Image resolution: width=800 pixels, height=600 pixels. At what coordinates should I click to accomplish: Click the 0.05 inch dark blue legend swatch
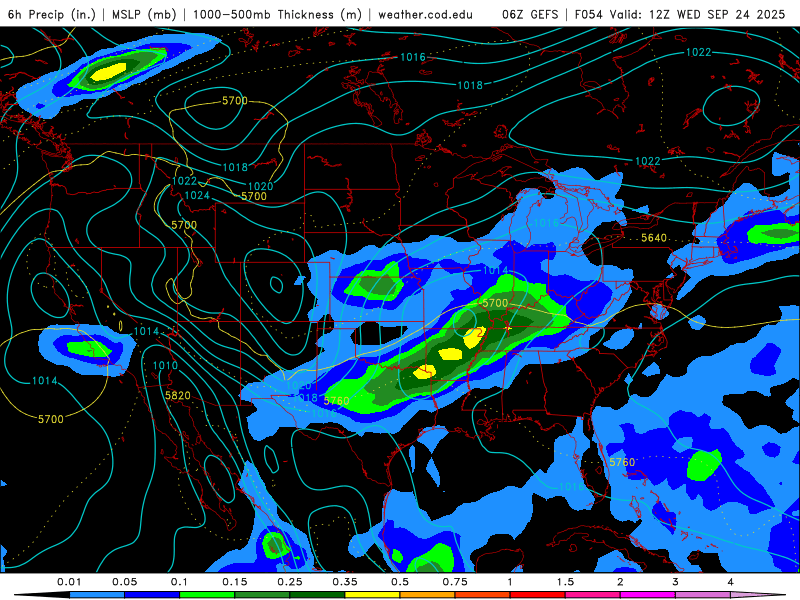point(152,595)
